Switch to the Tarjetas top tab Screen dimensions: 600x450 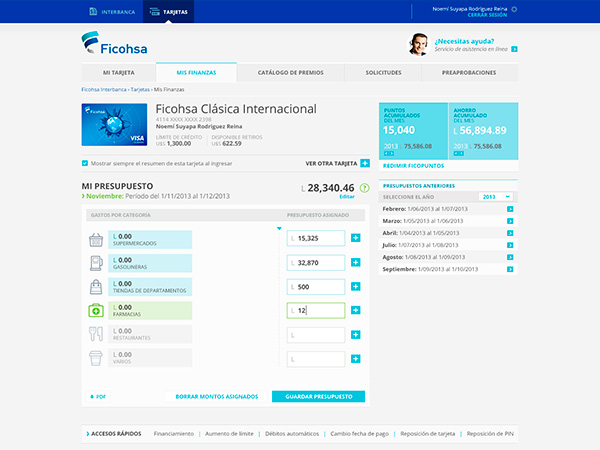pos(168,11)
